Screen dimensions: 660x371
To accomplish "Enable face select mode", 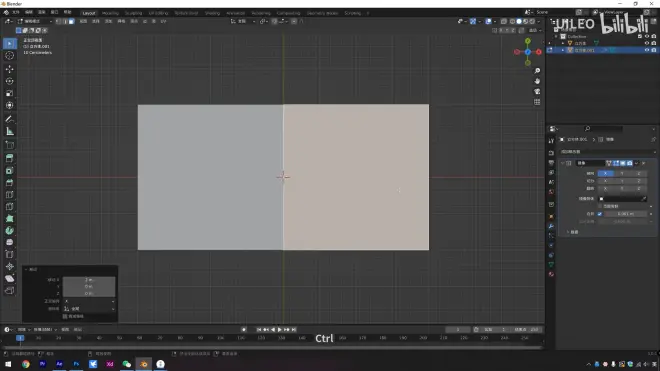I will [x=72, y=21].
